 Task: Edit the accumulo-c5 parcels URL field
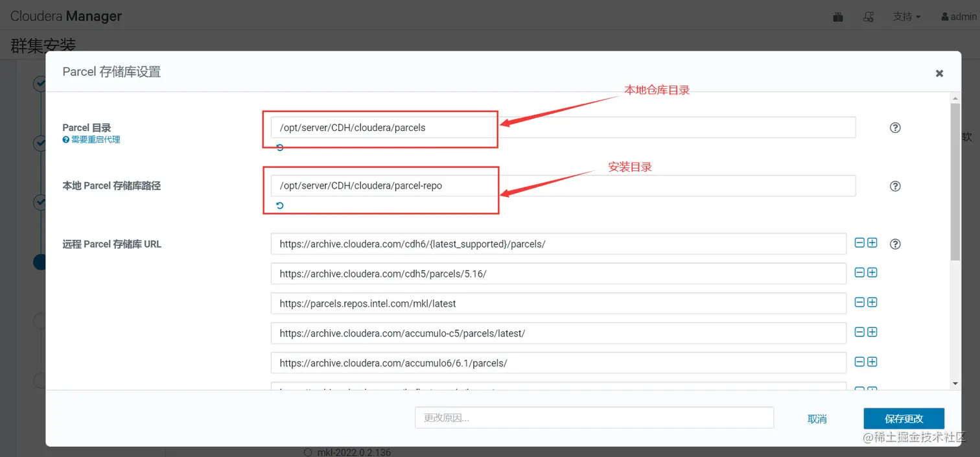tap(559, 333)
